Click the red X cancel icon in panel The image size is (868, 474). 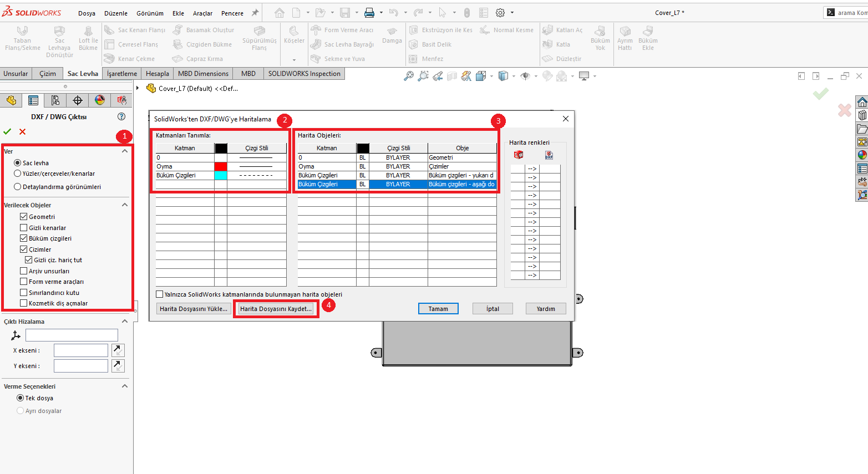click(x=22, y=131)
